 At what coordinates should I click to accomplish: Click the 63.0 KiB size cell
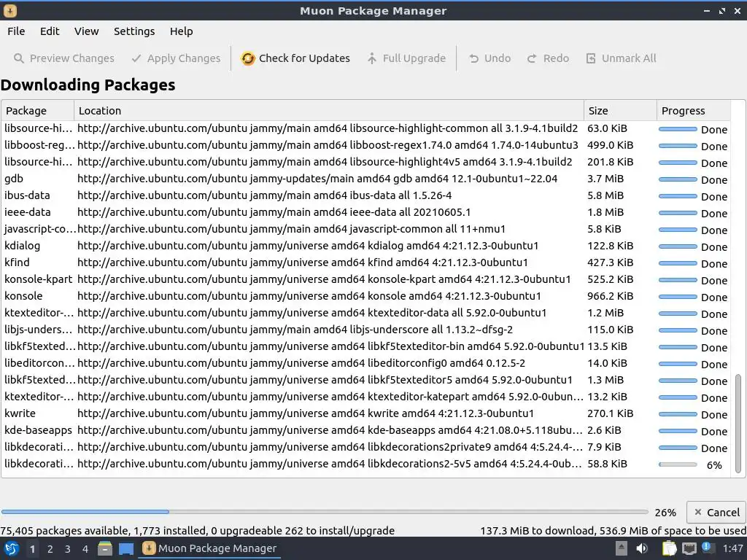click(608, 128)
